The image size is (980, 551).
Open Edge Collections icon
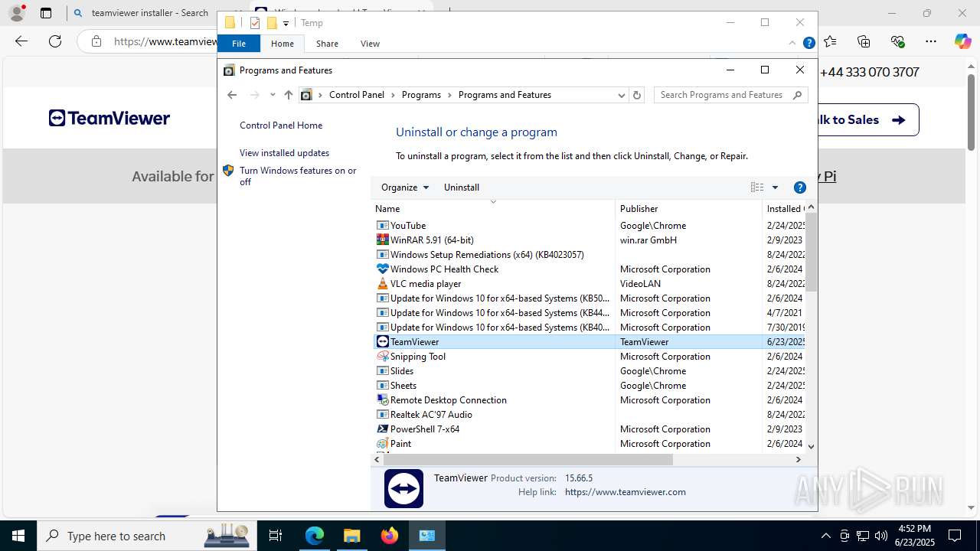pyautogui.click(x=864, y=41)
